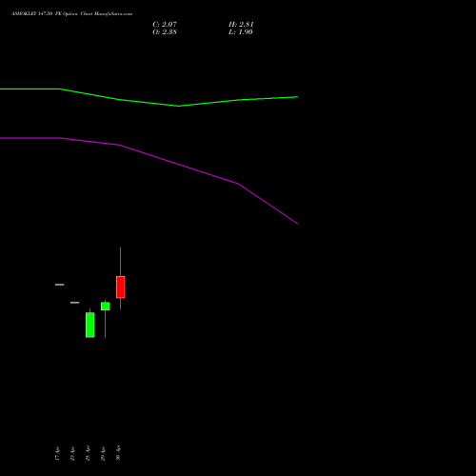The height and width of the screenshot is (476, 476).
Task: Click the open value 'O: 2.38'
Action: click(x=165, y=31)
